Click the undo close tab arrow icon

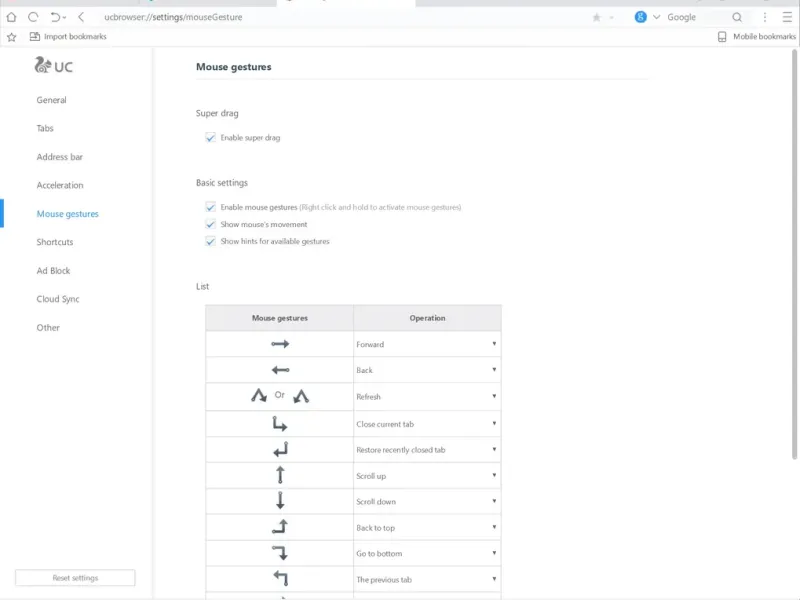[55, 17]
